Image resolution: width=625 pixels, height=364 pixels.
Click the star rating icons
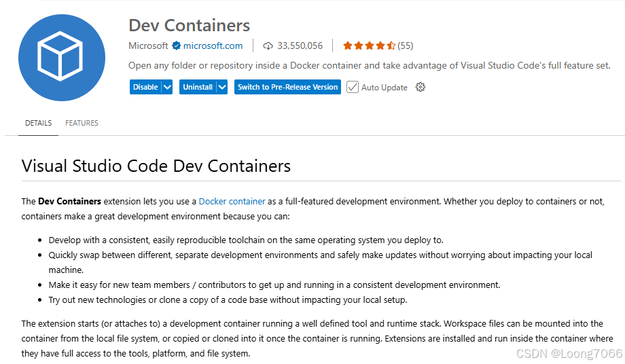point(369,45)
